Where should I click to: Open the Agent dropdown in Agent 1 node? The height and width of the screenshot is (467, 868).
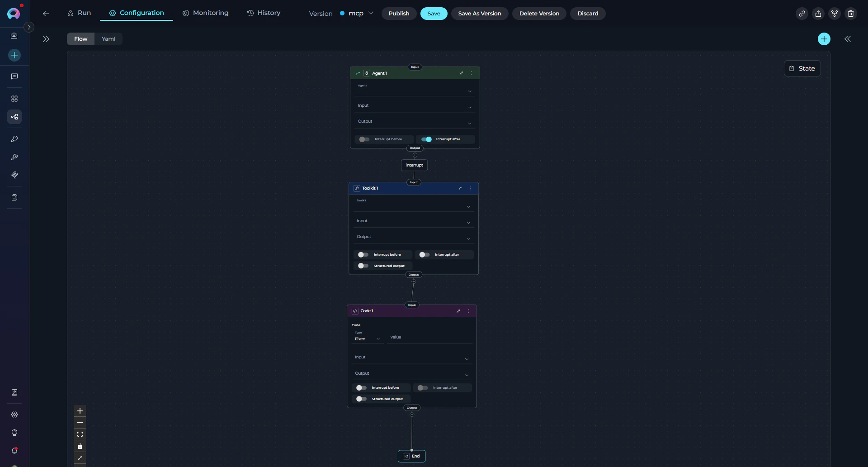(x=415, y=89)
